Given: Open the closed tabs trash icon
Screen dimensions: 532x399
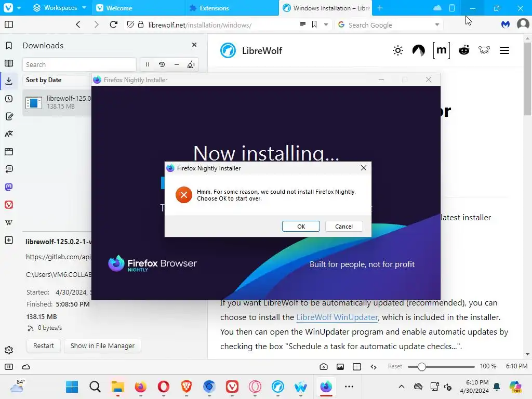Looking at the screenshot, I should pos(452,8).
